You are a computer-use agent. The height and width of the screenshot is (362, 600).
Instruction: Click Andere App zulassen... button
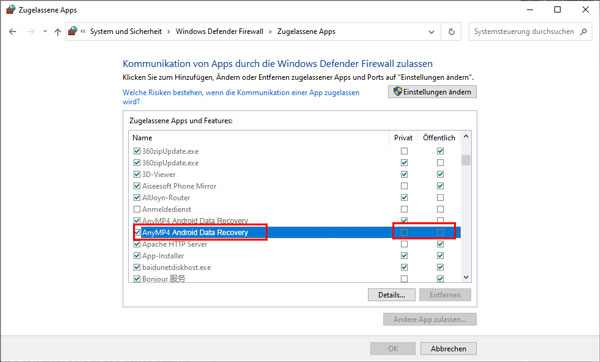(430, 319)
